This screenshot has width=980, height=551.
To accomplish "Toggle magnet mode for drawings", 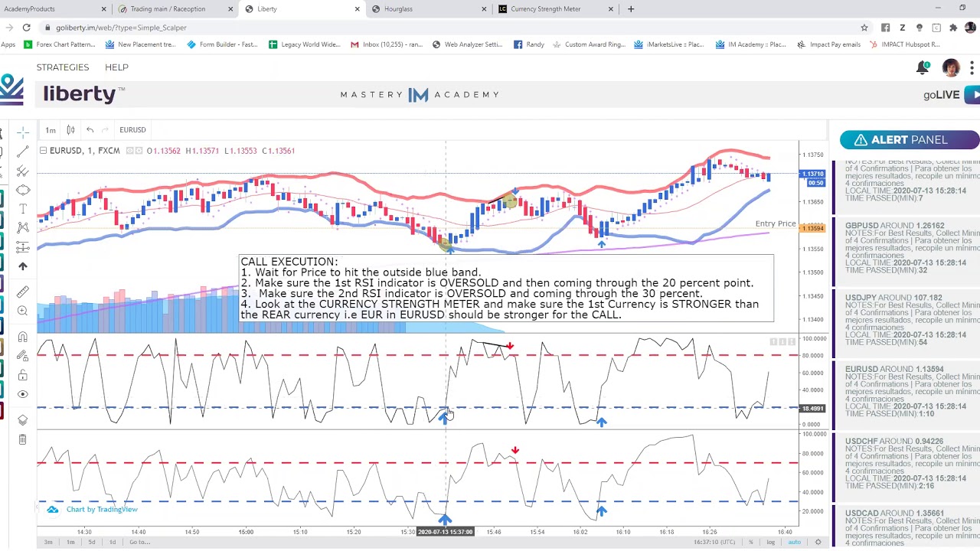I will (23, 337).
